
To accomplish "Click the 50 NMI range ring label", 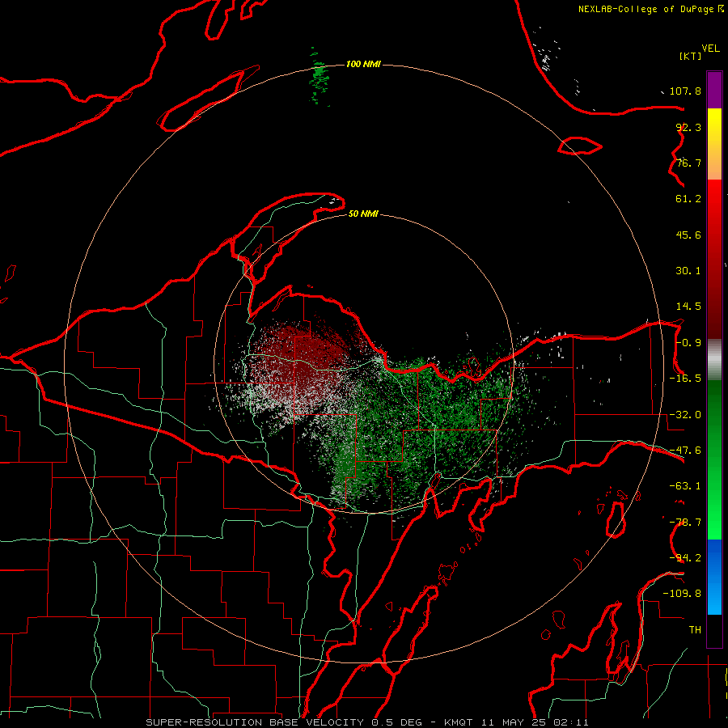I will pos(363,214).
